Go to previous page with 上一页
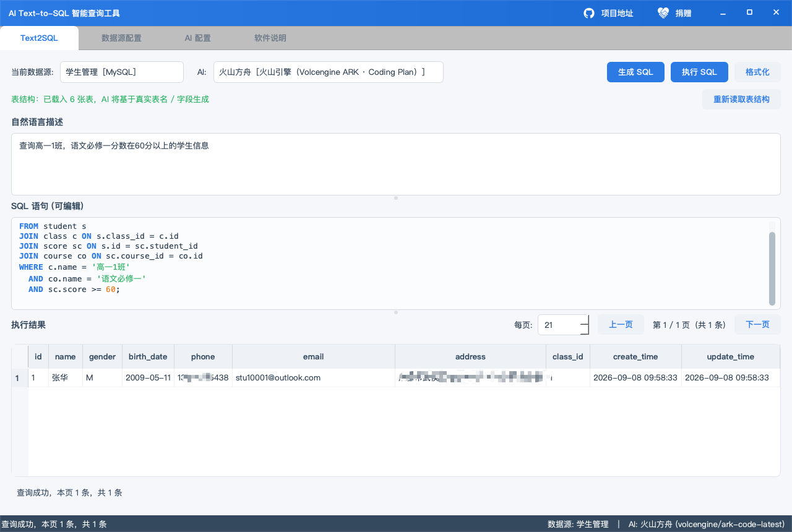The height and width of the screenshot is (532, 792). (x=621, y=325)
